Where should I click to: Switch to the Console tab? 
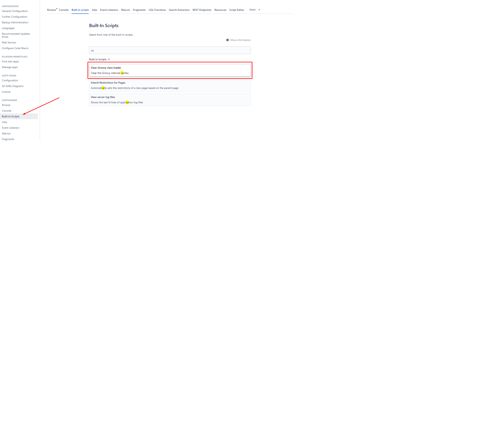tap(64, 10)
